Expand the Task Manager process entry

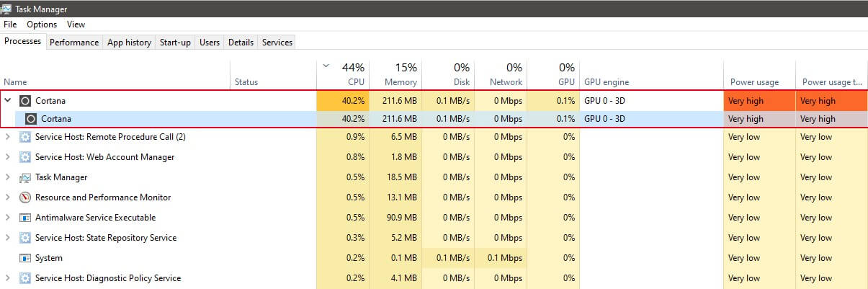click(x=8, y=177)
